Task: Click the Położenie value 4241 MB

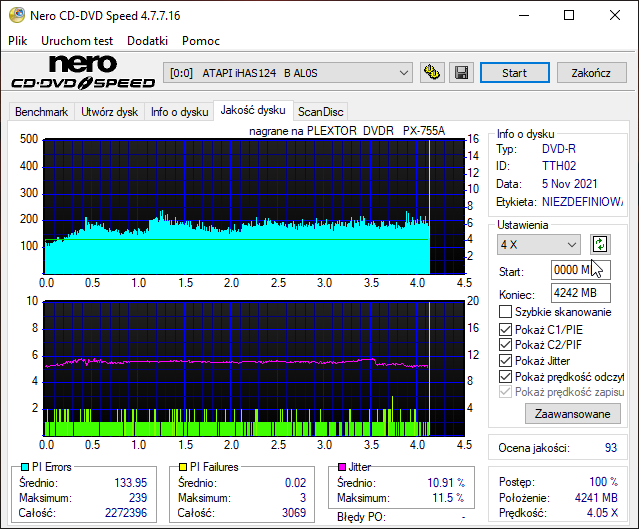Action: coord(596,498)
